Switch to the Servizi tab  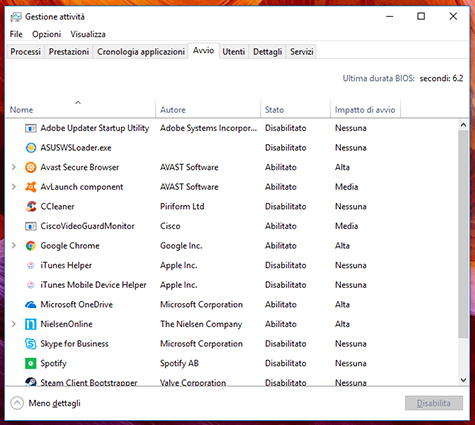[x=301, y=52]
